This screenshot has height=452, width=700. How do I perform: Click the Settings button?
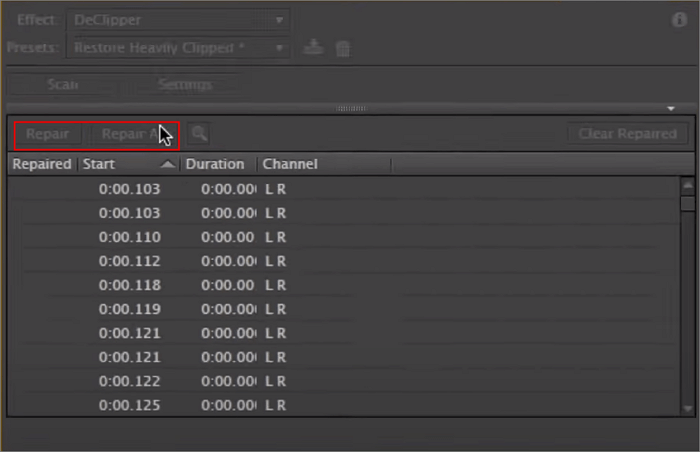click(184, 85)
